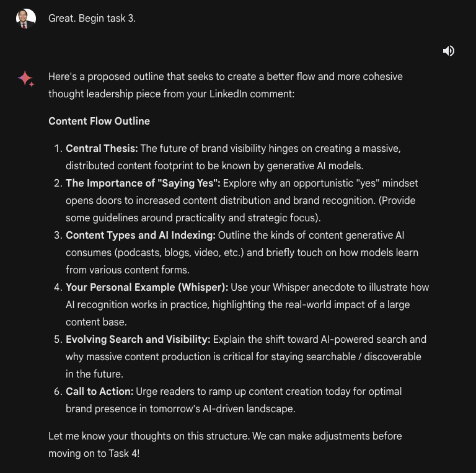This screenshot has height=473, width=476.
Task: Click the read-aloud speaker icon
Action: 448,51
